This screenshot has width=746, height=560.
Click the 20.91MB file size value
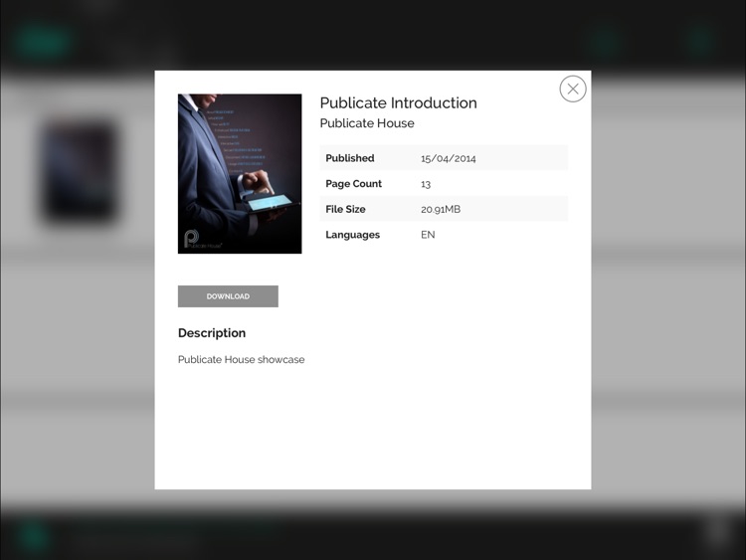tap(441, 209)
